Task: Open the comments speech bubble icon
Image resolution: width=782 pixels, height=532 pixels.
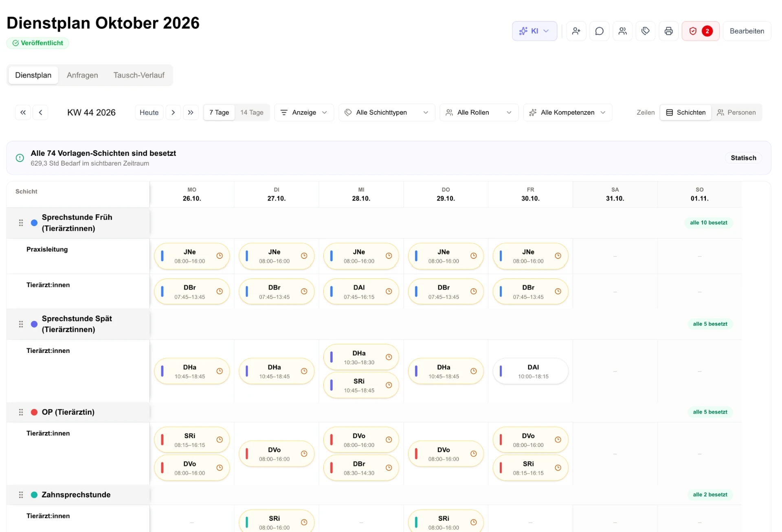Action: click(599, 31)
